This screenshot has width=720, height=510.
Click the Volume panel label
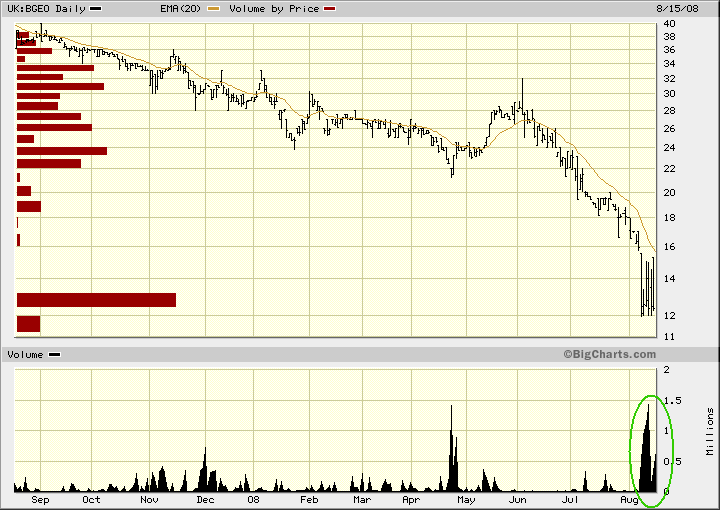click(25, 355)
